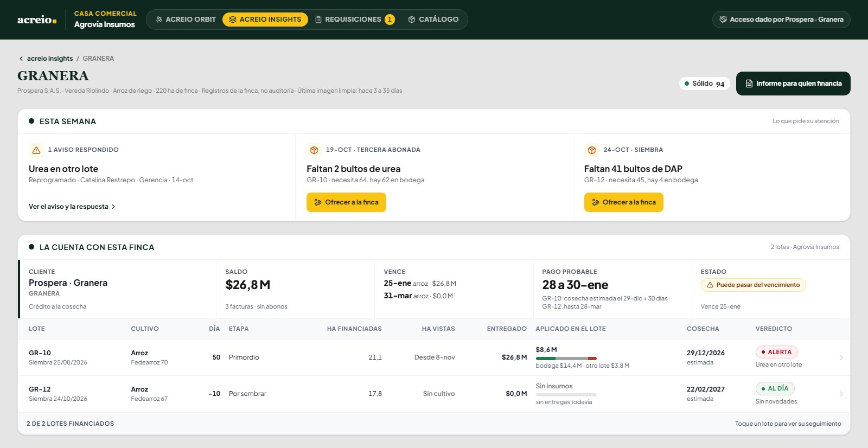
Task: Click the Requisiciones notification badge
Action: [390, 20]
